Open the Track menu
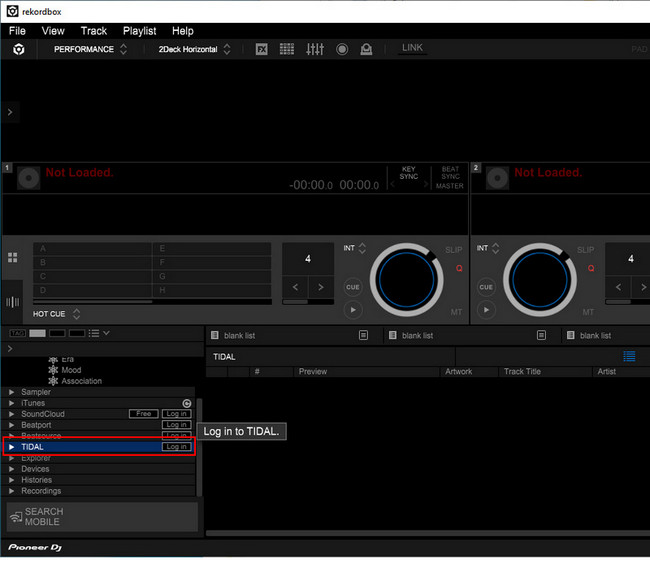Screen dimensions: 650x564 pos(94,31)
